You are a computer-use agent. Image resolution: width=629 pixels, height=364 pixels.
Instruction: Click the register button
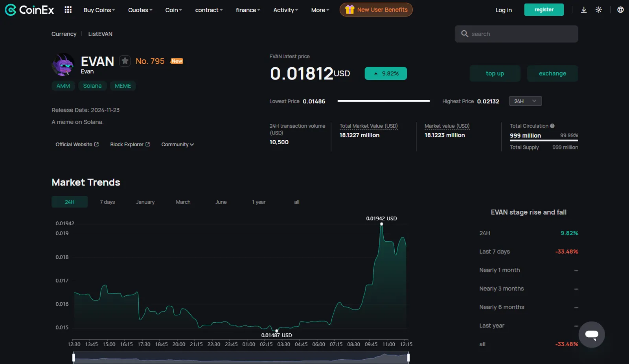coord(544,9)
